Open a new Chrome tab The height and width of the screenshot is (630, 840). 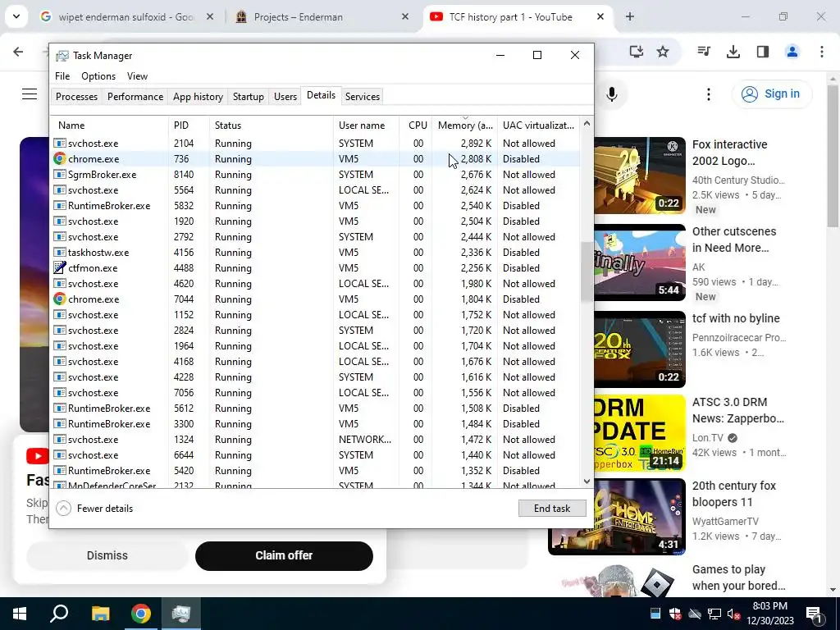tap(629, 16)
